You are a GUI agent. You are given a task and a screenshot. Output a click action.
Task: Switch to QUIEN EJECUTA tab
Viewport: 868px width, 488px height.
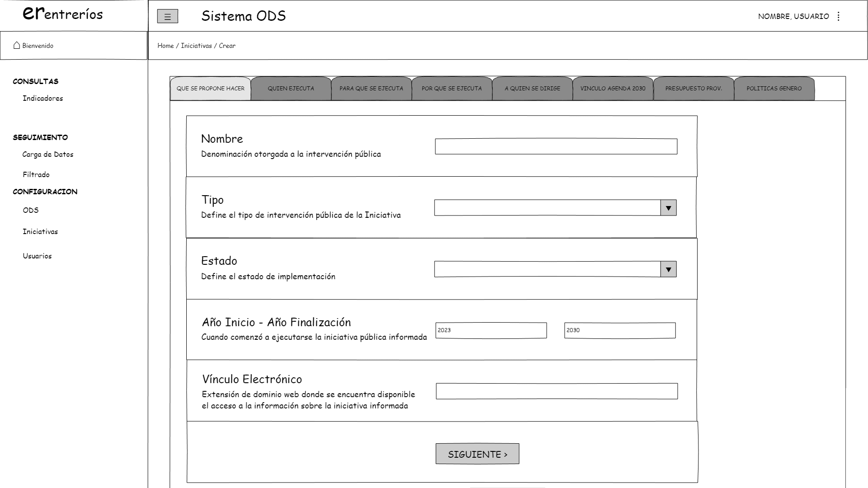[291, 89]
